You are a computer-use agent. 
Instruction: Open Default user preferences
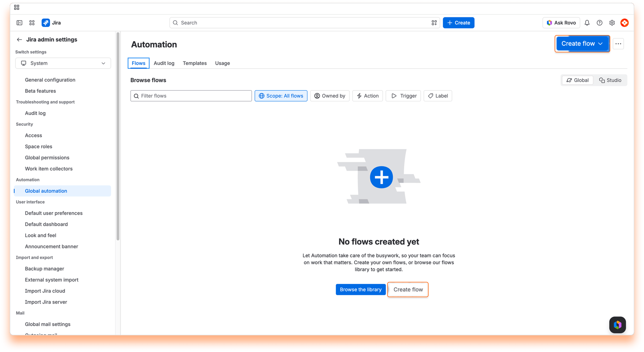(62, 213)
